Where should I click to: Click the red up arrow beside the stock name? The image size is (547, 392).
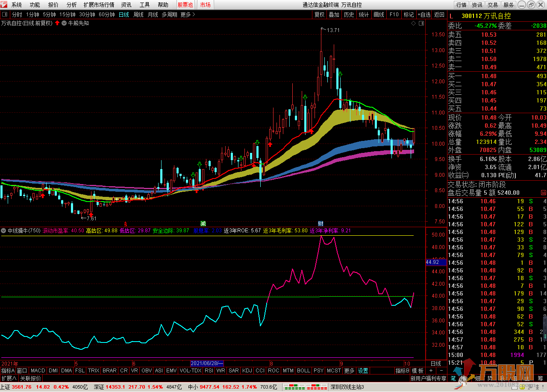57,23
